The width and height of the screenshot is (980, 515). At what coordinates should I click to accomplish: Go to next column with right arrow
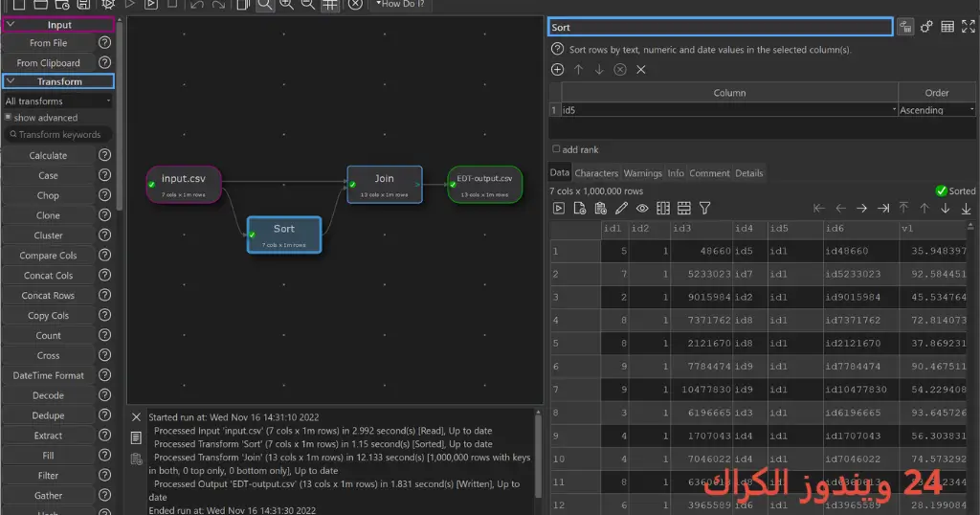point(861,208)
